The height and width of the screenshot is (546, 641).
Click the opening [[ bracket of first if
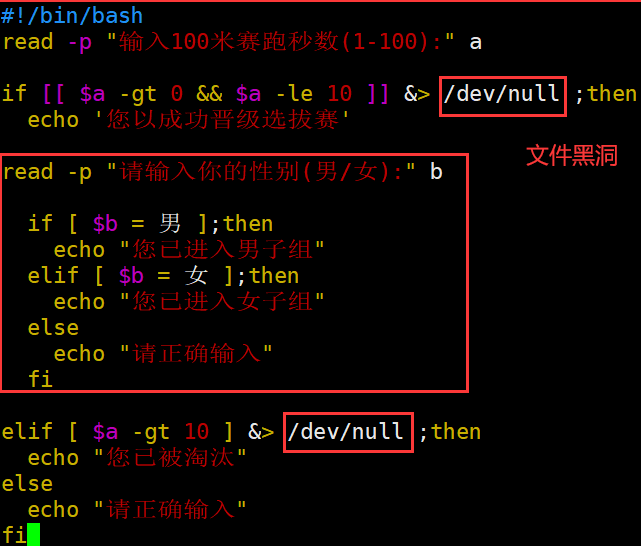pos(54,94)
